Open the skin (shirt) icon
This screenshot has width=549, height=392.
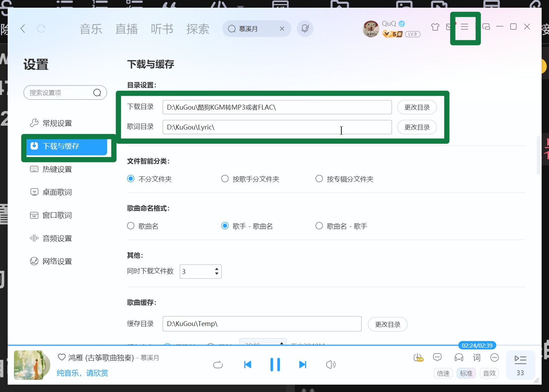click(435, 27)
